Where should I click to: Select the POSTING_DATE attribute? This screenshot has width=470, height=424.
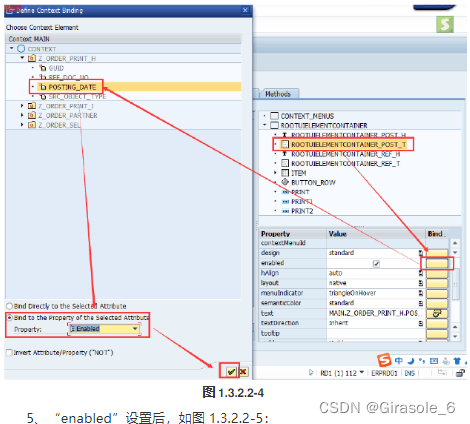tap(72, 87)
